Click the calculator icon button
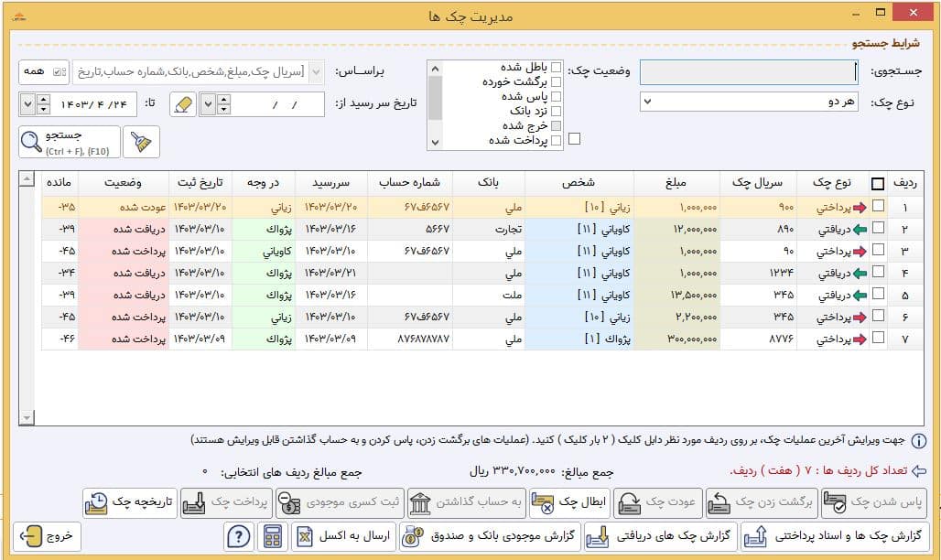Viewport: 941px width, 560px height. point(273,536)
